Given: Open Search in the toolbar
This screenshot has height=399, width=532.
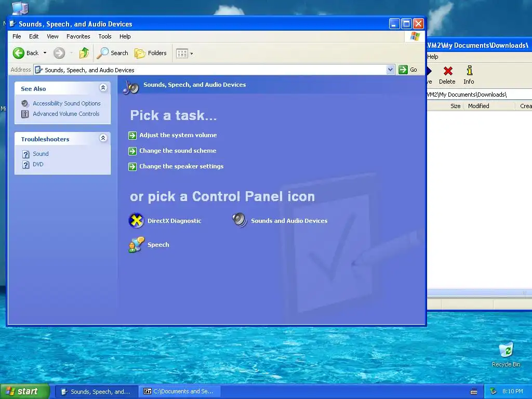Looking at the screenshot, I should (112, 53).
